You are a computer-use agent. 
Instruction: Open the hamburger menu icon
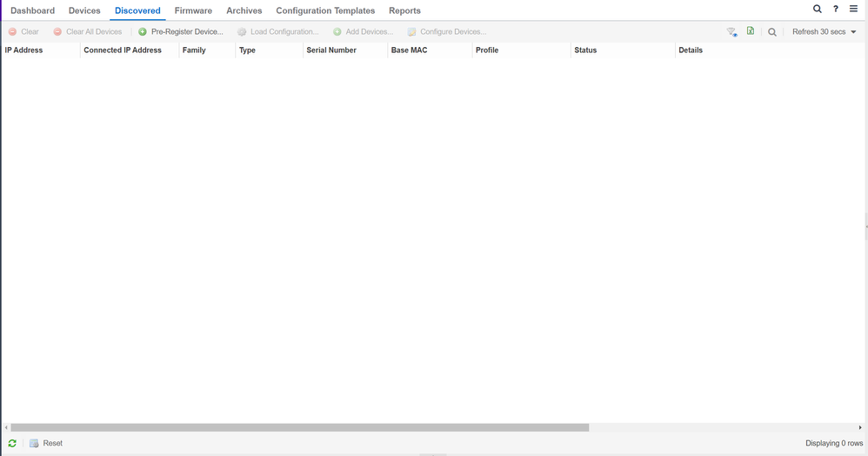[853, 10]
